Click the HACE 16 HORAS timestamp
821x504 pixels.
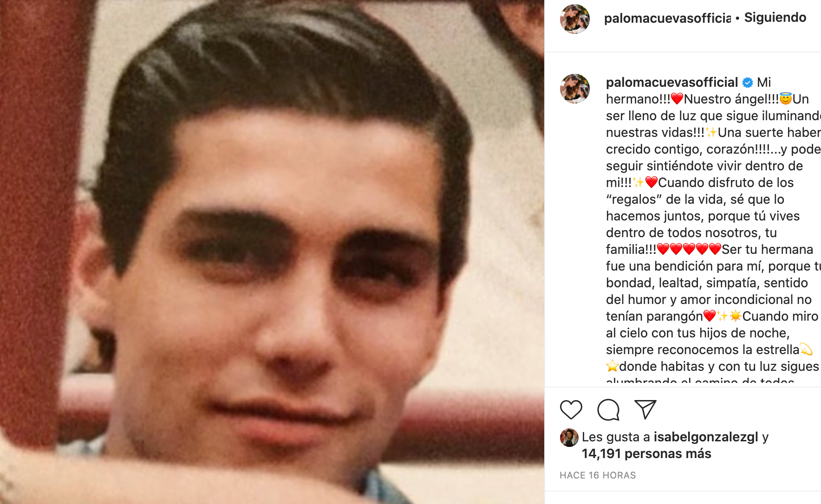[598, 475]
